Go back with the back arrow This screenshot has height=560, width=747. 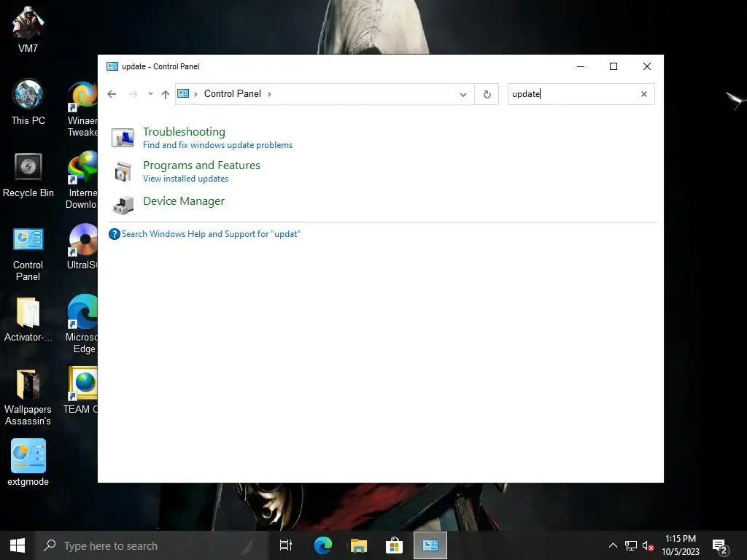pyautogui.click(x=112, y=94)
